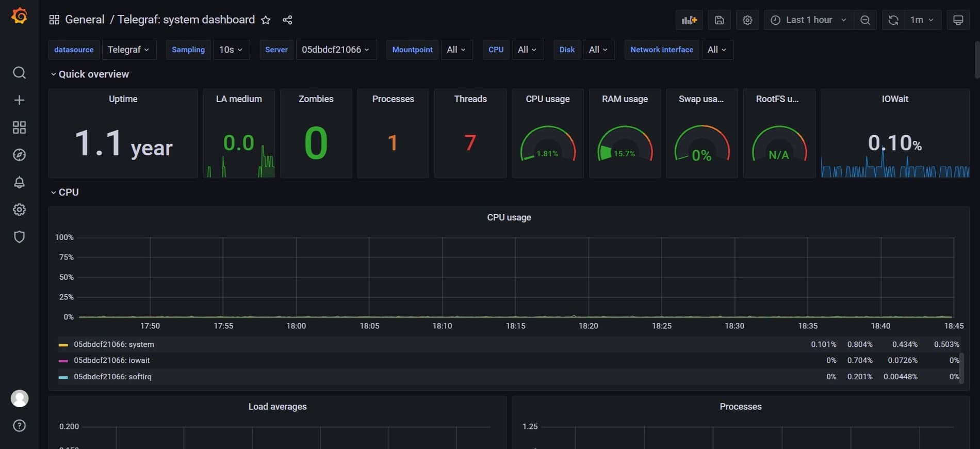Click the share dashboard icon

pyautogui.click(x=287, y=20)
